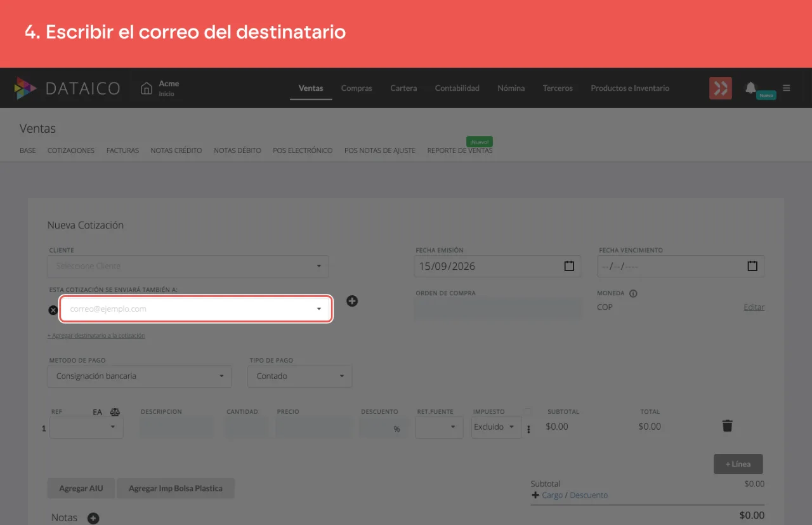
Task: Open the recipient email combo box
Action: coord(196,309)
